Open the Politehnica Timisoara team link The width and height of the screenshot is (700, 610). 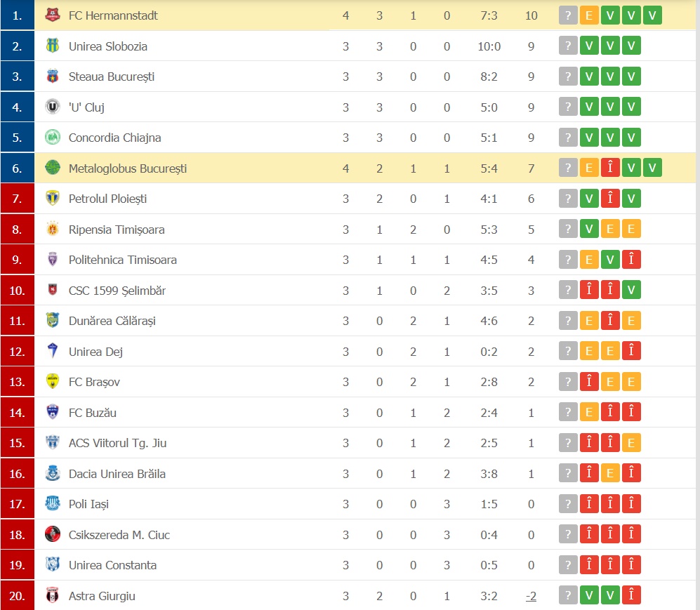pos(122,260)
